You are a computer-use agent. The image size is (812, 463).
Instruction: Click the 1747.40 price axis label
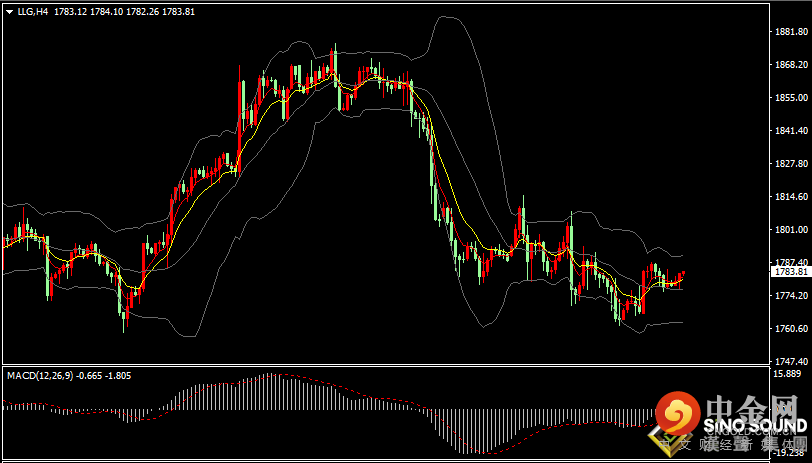tap(791, 361)
